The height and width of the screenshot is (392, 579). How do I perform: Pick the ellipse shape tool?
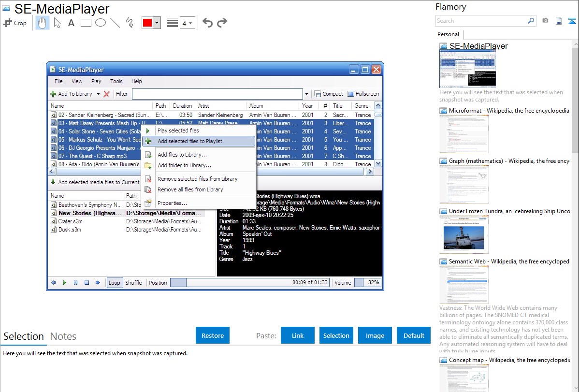(101, 23)
